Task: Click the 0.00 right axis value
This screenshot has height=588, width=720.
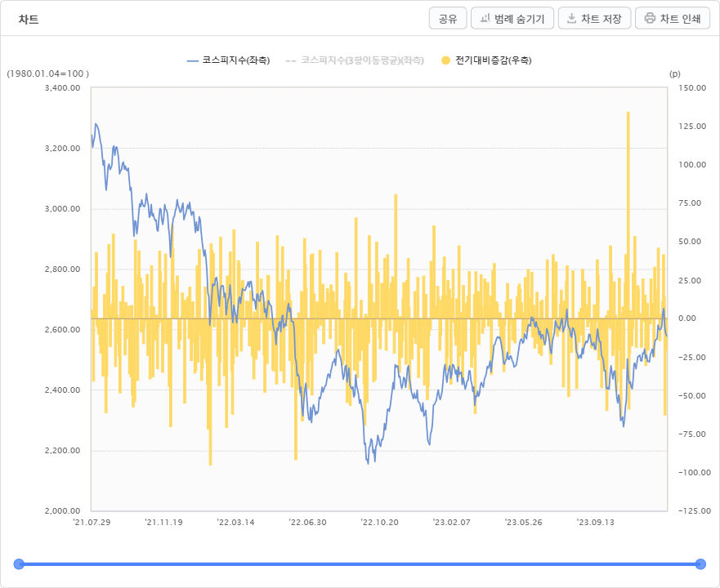Action: coord(687,318)
